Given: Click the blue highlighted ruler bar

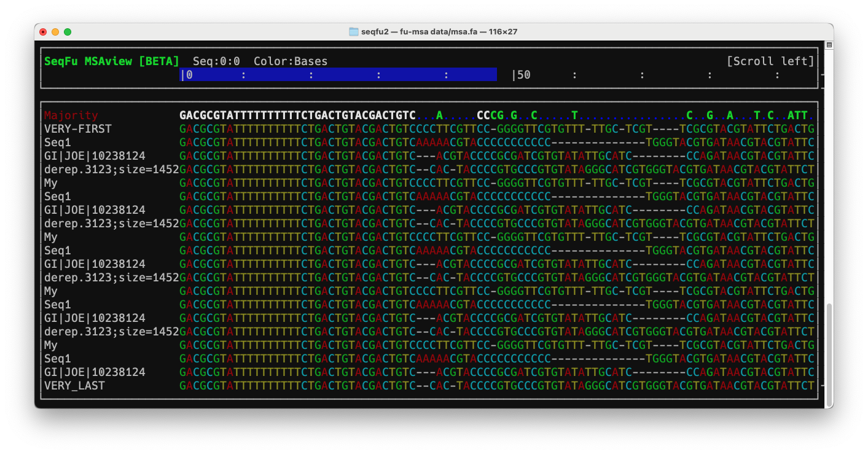Looking at the screenshot, I should pos(338,74).
